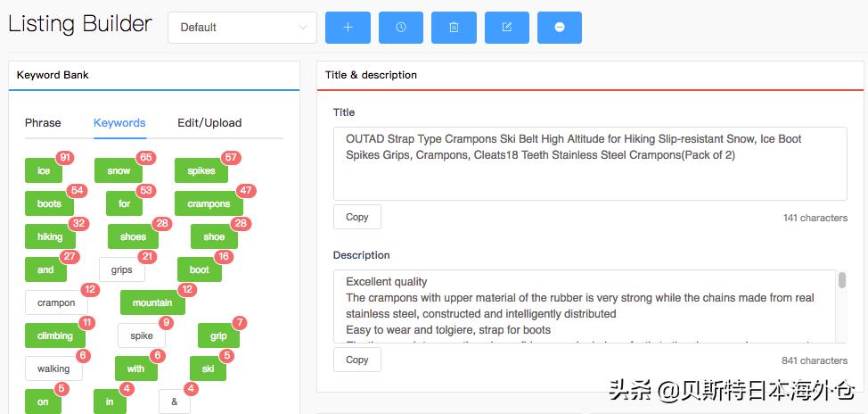Select the Keywords tab
Image resolution: width=868 pixels, height=414 pixels.
[x=119, y=123]
